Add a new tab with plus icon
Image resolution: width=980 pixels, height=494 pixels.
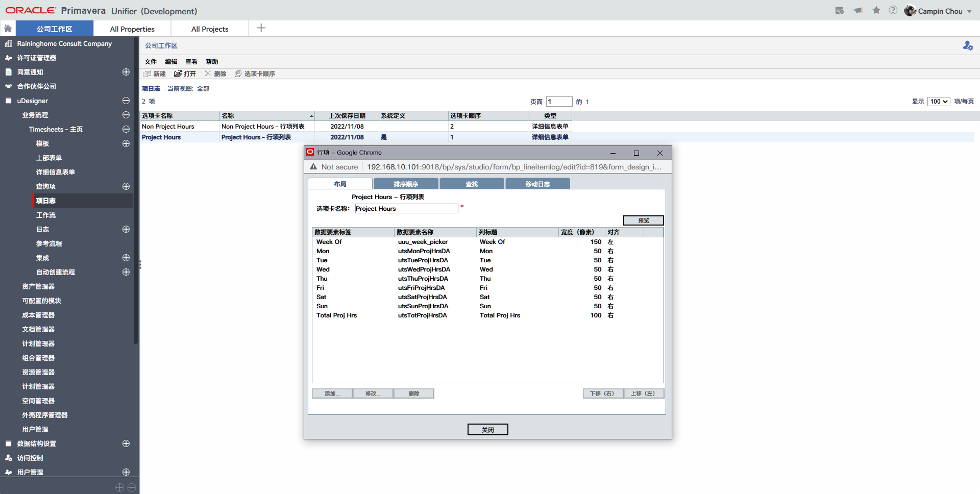pyautogui.click(x=261, y=28)
